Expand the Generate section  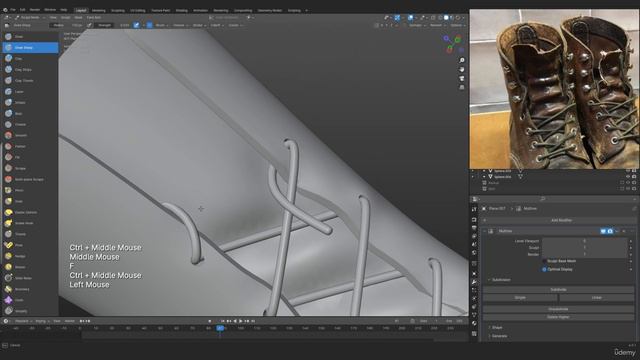tap(498, 336)
